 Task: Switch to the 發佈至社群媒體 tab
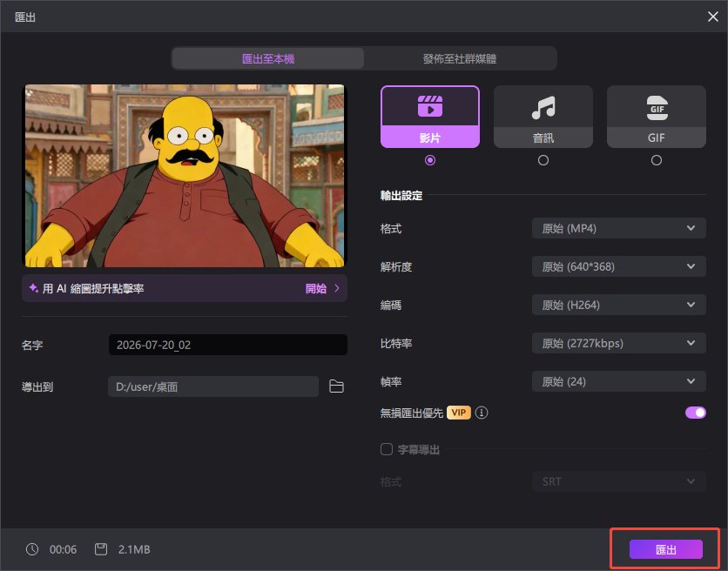click(x=460, y=58)
